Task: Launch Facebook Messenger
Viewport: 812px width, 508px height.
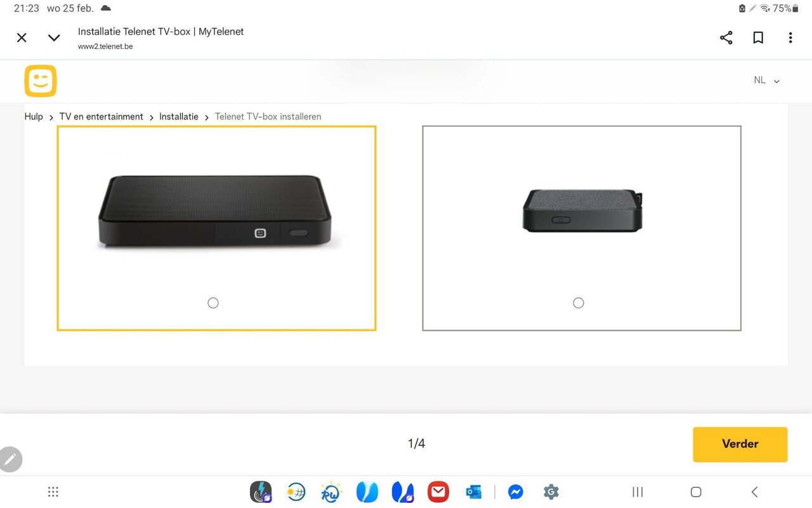Action: pyautogui.click(x=516, y=491)
